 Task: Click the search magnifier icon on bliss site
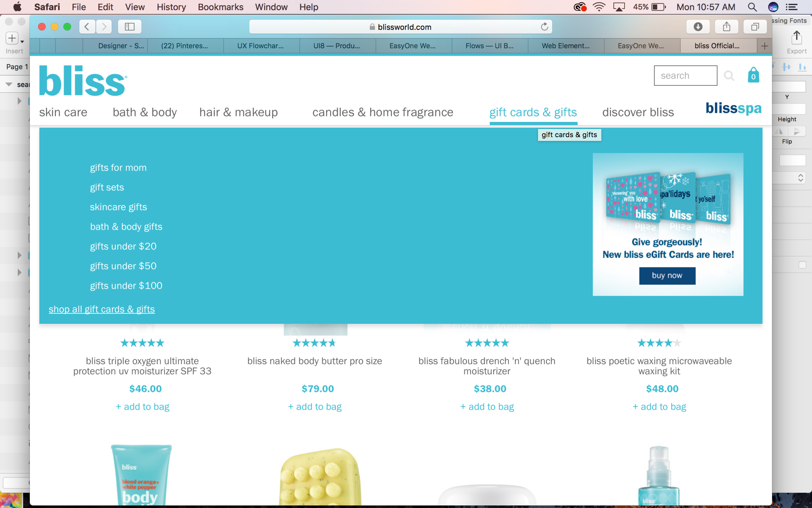[x=729, y=76]
